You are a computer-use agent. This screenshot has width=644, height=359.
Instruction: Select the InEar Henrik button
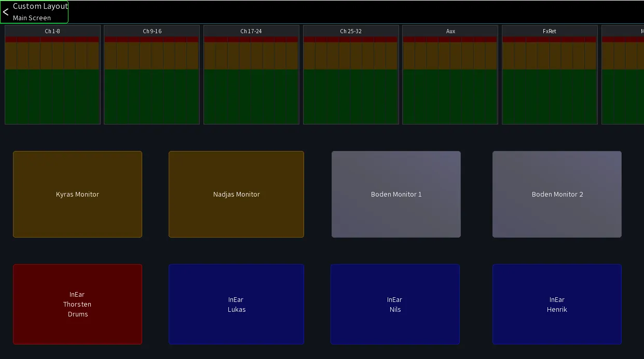click(557, 304)
